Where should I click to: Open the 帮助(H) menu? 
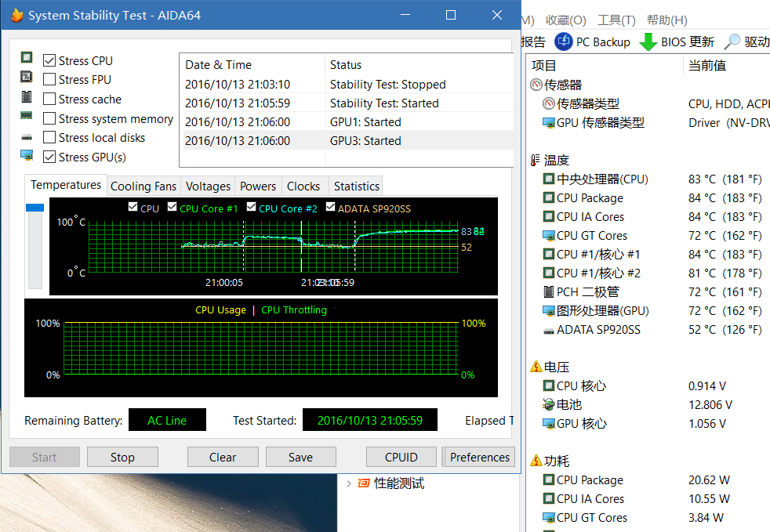click(x=666, y=20)
